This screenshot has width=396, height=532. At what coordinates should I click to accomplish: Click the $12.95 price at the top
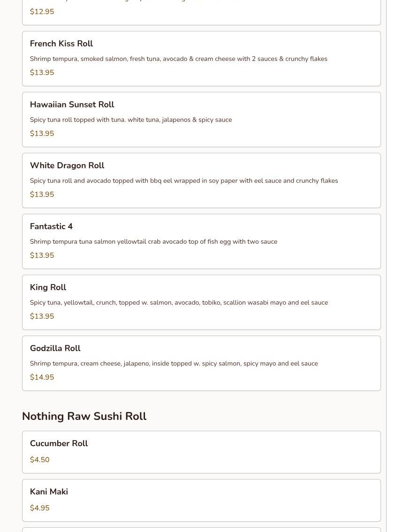pos(42,12)
